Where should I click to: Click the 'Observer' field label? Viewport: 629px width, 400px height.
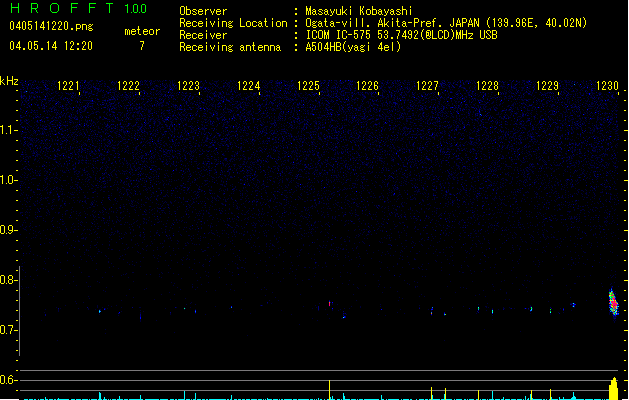pos(203,11)
